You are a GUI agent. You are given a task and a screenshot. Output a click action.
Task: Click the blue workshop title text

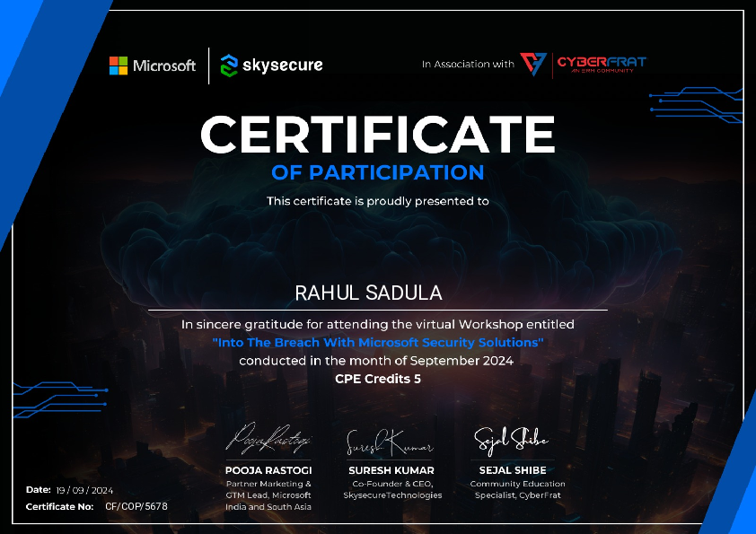click(x=378, y=342)
